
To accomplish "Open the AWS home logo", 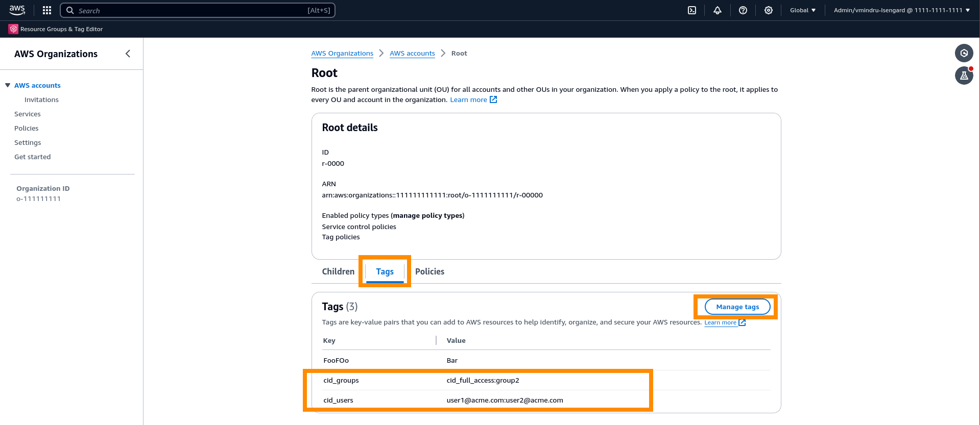I will tap(17, 10).
